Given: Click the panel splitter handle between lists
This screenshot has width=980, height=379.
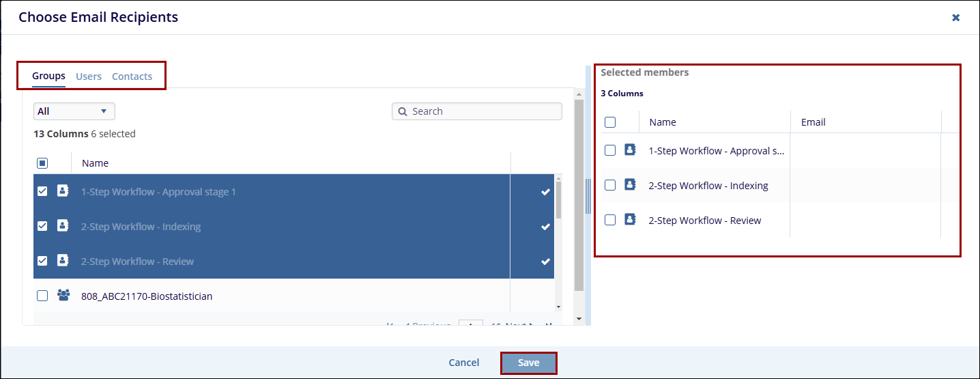Looking at the screenshot, I should [588, 197].
